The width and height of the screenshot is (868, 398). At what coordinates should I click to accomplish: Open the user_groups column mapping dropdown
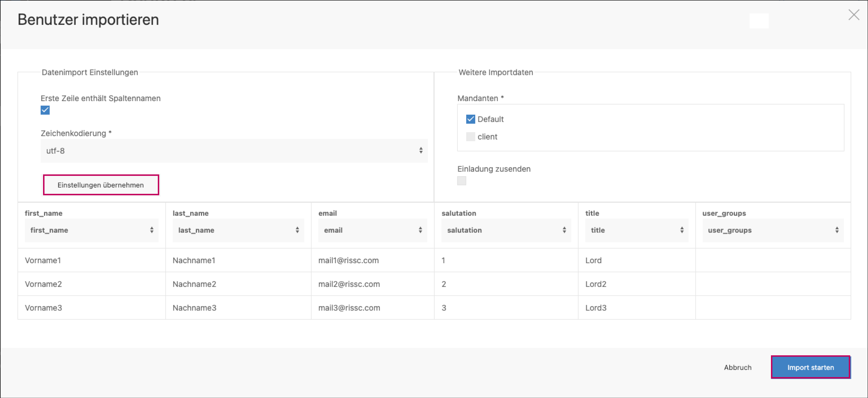[773, 230]
